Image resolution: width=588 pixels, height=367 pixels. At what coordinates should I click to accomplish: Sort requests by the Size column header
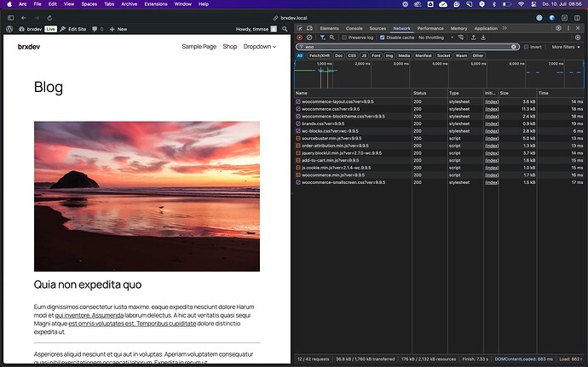(517, 93)
